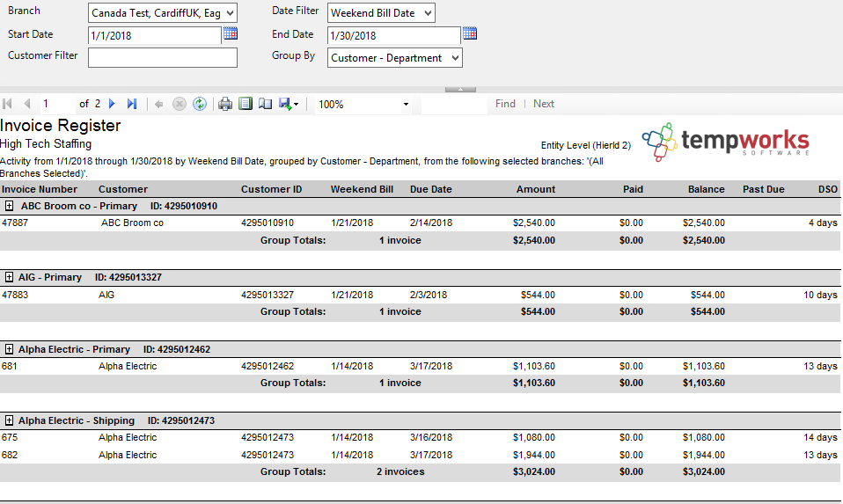Click the Customer column header
The image size is (843, 504).
point(123,189)
